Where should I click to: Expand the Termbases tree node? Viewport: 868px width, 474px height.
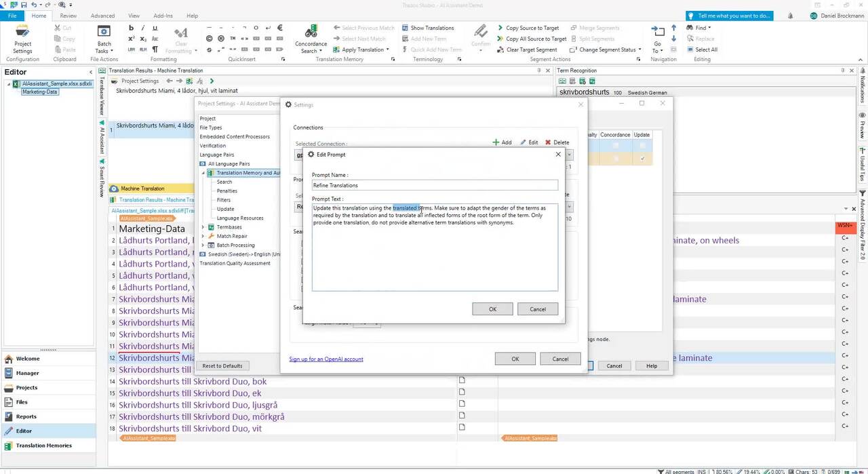203,227
